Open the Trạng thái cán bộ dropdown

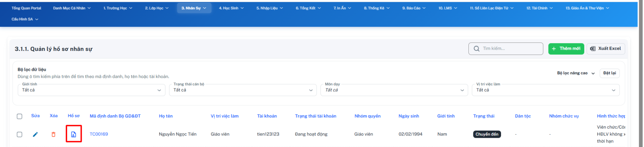[243, 90]
